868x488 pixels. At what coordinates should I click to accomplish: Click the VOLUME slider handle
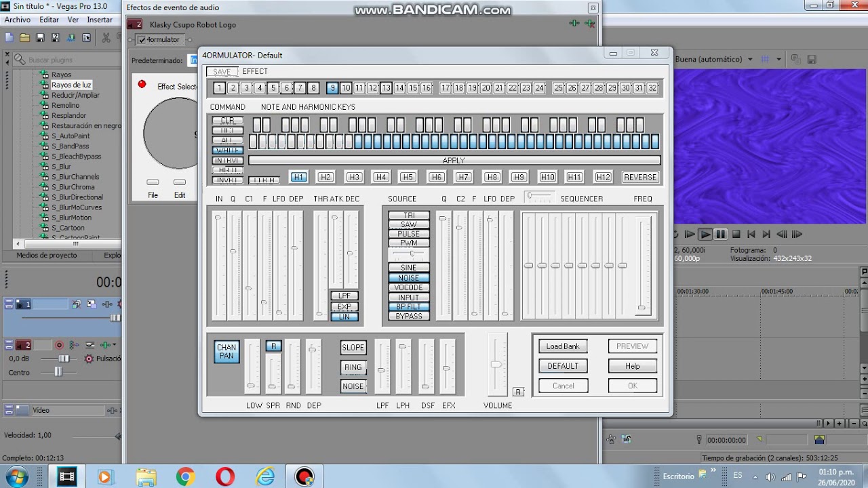(496, 365)
